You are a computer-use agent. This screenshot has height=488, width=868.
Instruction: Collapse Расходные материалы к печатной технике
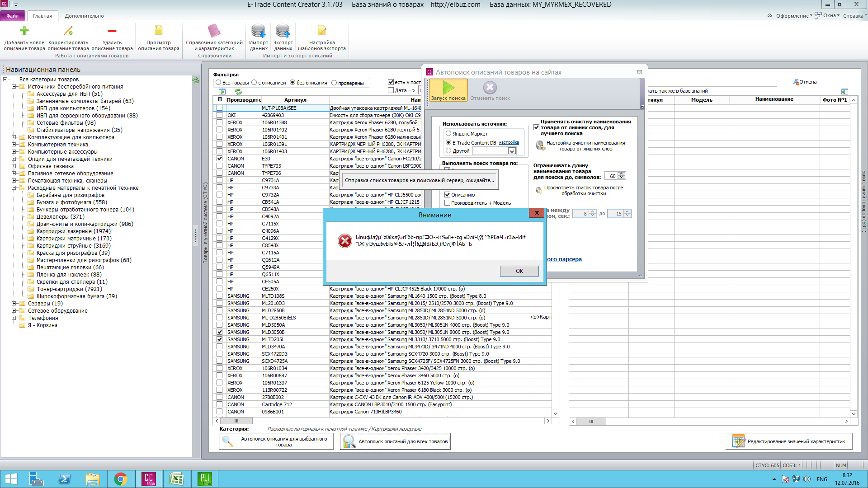pos(14,188)
